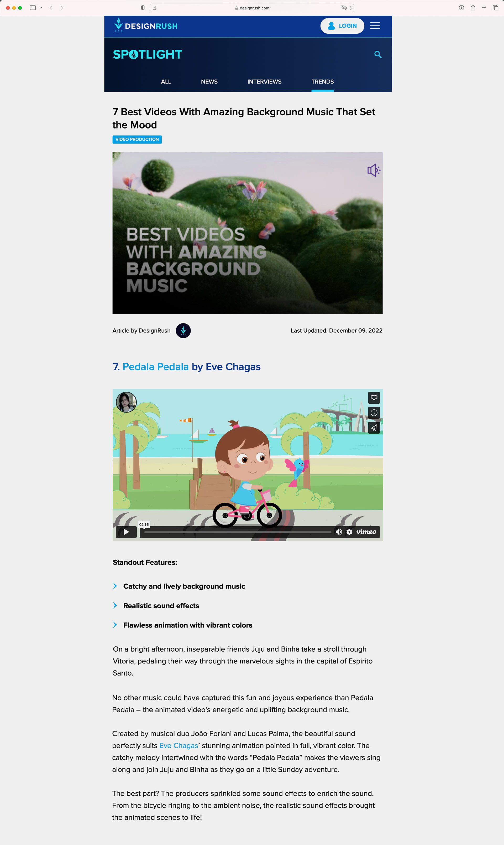
Task: Open Safari tab overview
Action: (x=495, y=7)
